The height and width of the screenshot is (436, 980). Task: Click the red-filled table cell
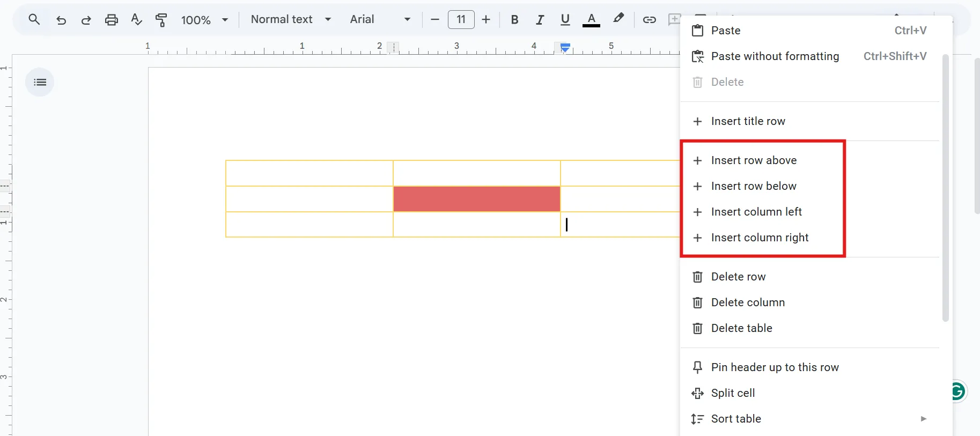[477, 199]
